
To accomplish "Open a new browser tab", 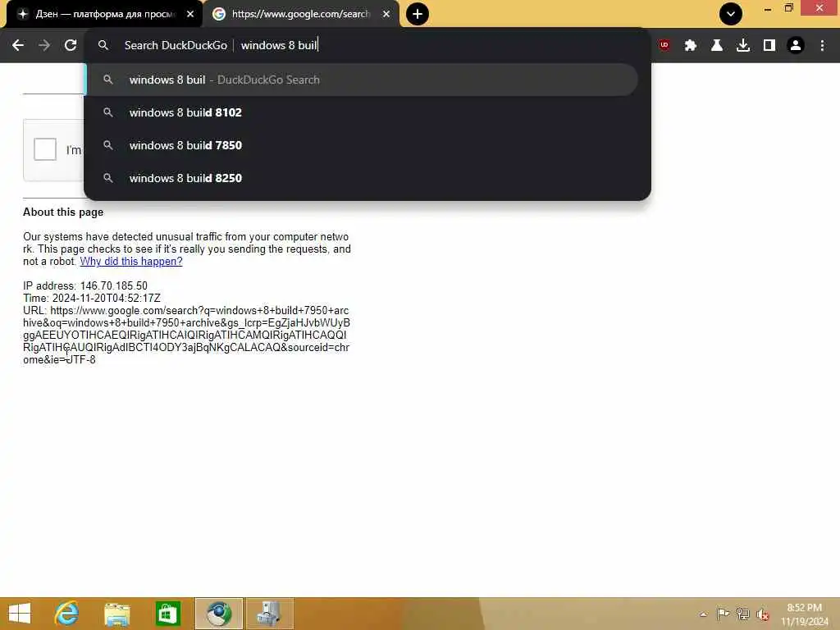I will coord(418,14).
